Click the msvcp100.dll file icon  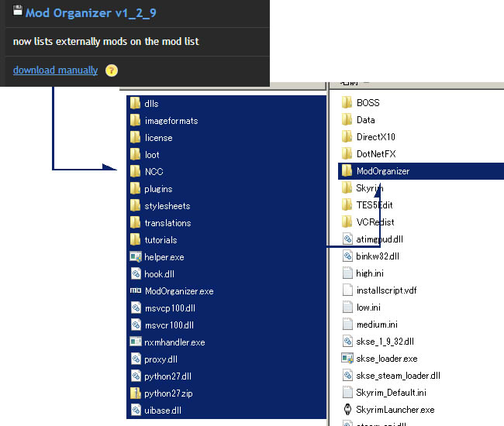coord(136,307)
